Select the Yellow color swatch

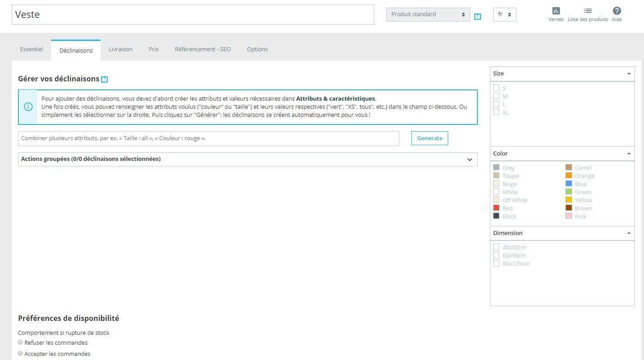coord(569,200)
